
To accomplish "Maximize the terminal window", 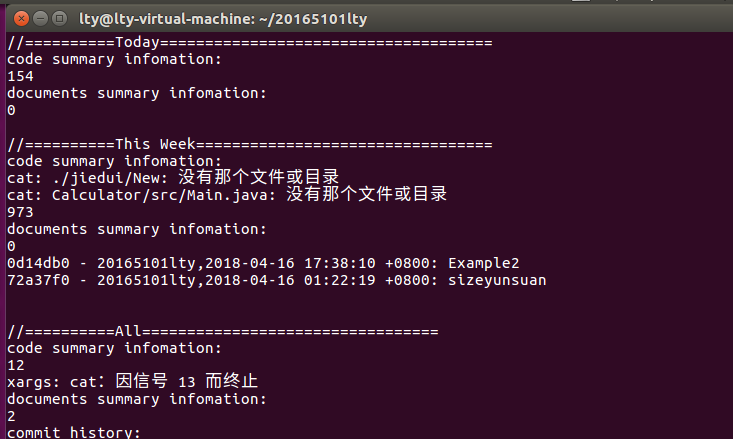I will pyautogui.click(x=59, y=19).
